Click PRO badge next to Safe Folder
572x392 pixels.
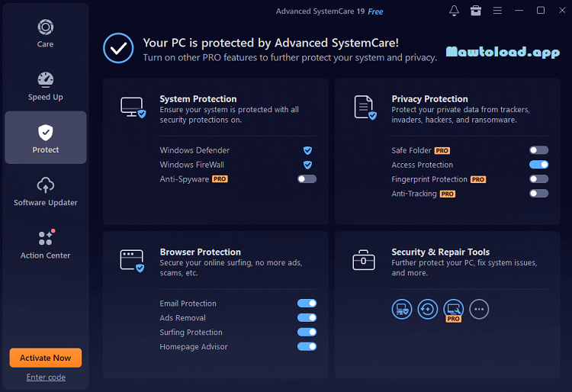point(442,150)
